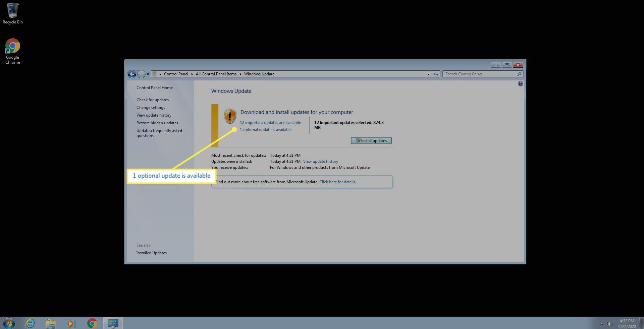
Task: Click Check for updates link
Action: click(153, 100)
